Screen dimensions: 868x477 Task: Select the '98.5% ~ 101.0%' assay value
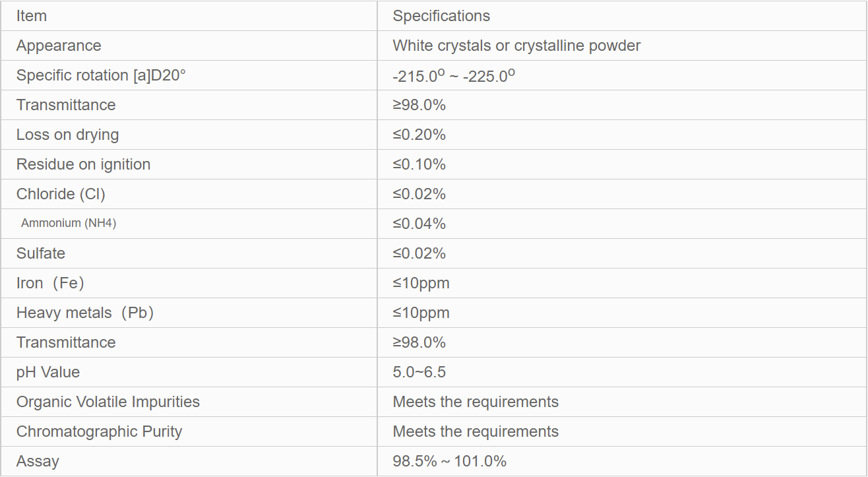point(449,461)
